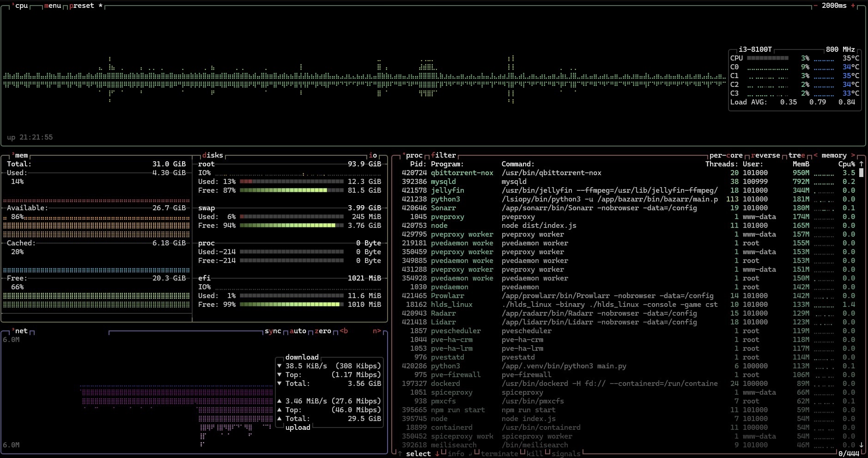Click the Load AVG readout
Screen dimensions: 868x458
point(793,102)
